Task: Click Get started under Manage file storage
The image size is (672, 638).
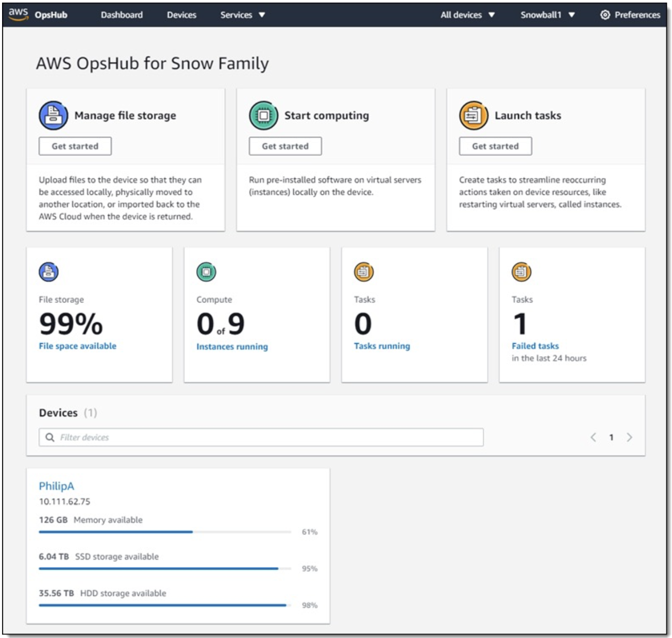Action: [x=75, y=146]
